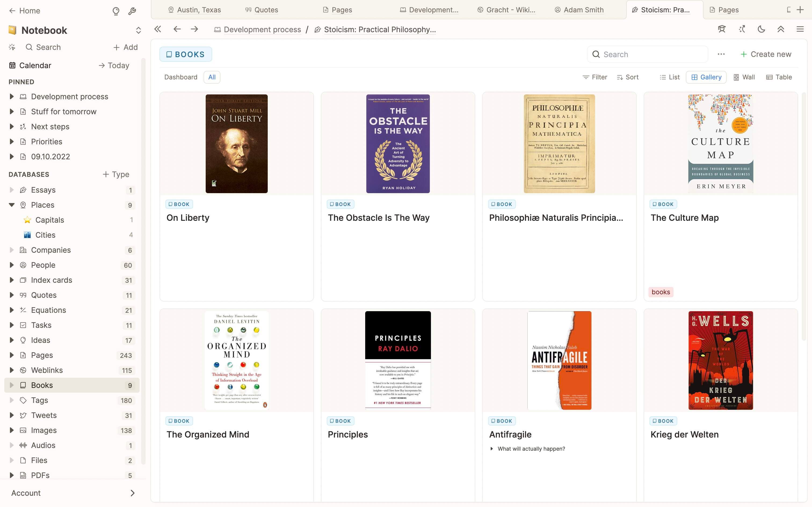Expand the People database tree

point(12,265)
